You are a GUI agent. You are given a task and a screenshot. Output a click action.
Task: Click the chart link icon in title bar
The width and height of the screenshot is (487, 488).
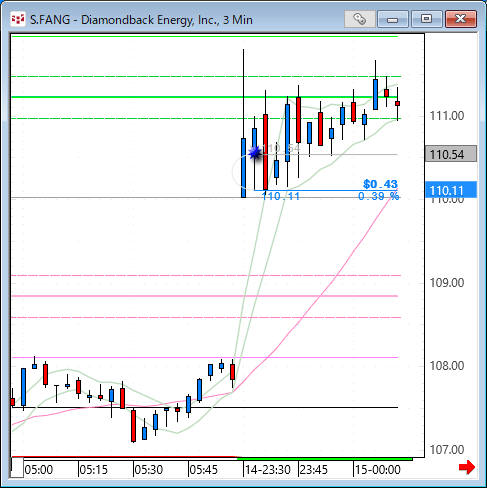pyautogui.click(x=359, y=19)
